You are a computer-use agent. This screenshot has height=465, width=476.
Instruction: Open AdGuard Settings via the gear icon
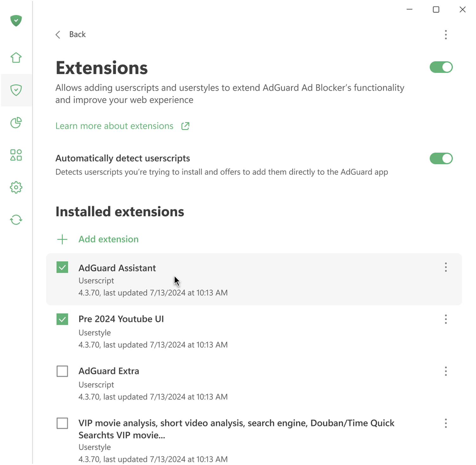coord(16,187)
